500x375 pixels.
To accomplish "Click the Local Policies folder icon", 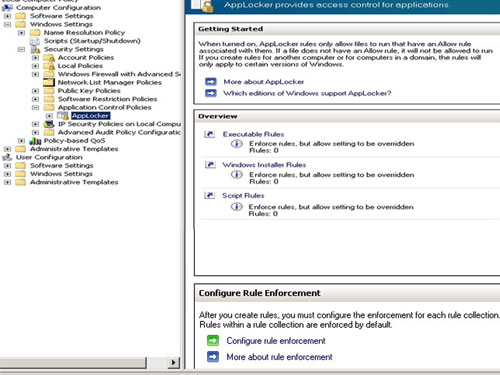I will [49, 66].
